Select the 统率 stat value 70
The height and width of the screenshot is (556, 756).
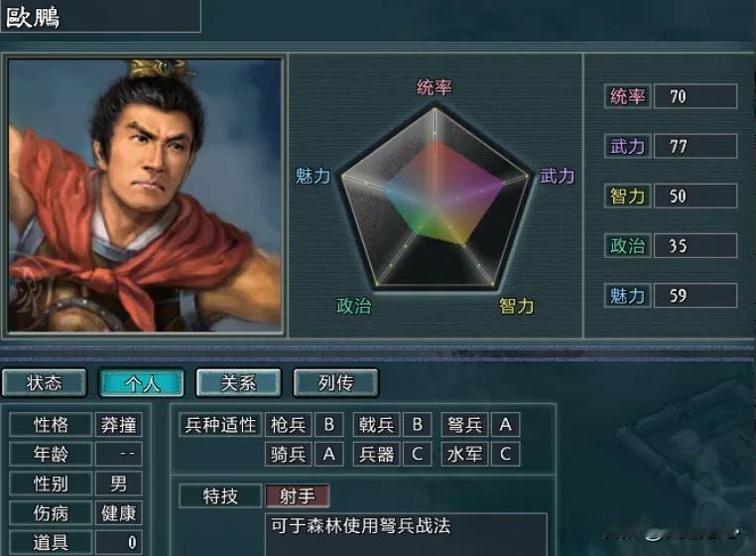[x=695, y=96]
